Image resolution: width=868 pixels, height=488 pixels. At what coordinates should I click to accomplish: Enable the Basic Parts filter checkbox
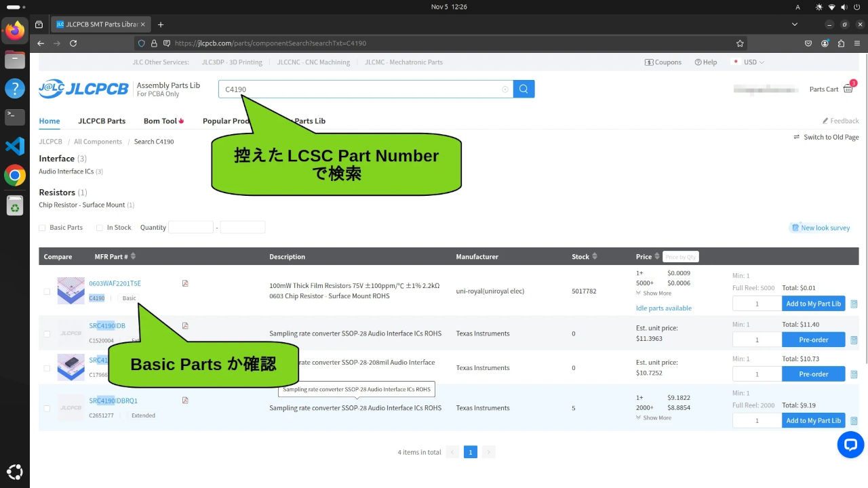[x=42, y=228]
